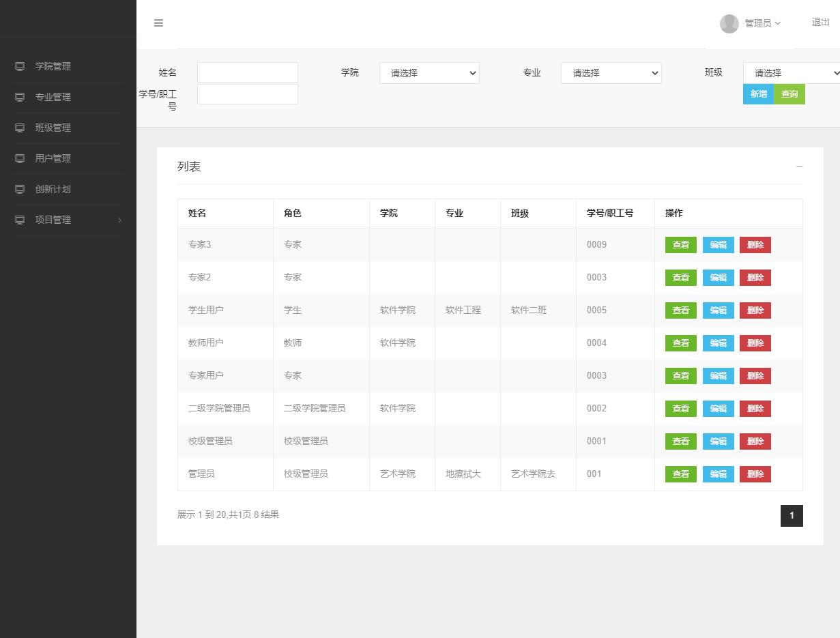Image resolution: width=840 pixels, height=638 pixels.
Task: Click the green 查询 search button
Action: 789,93
